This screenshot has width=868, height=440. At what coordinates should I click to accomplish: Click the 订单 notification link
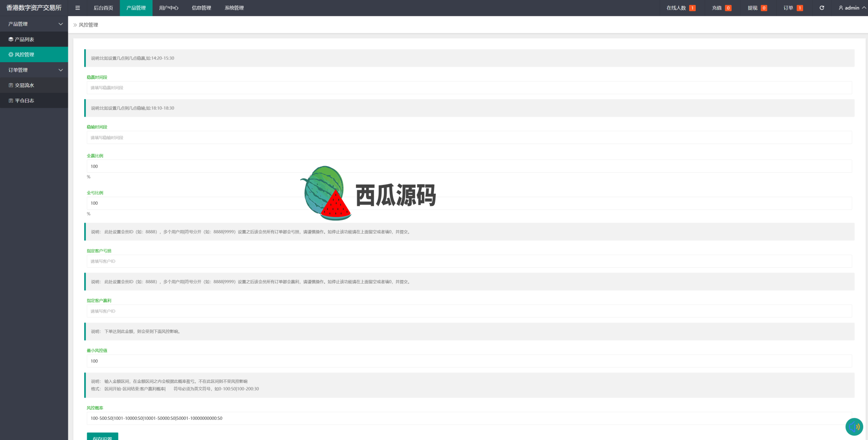(793, 8)
